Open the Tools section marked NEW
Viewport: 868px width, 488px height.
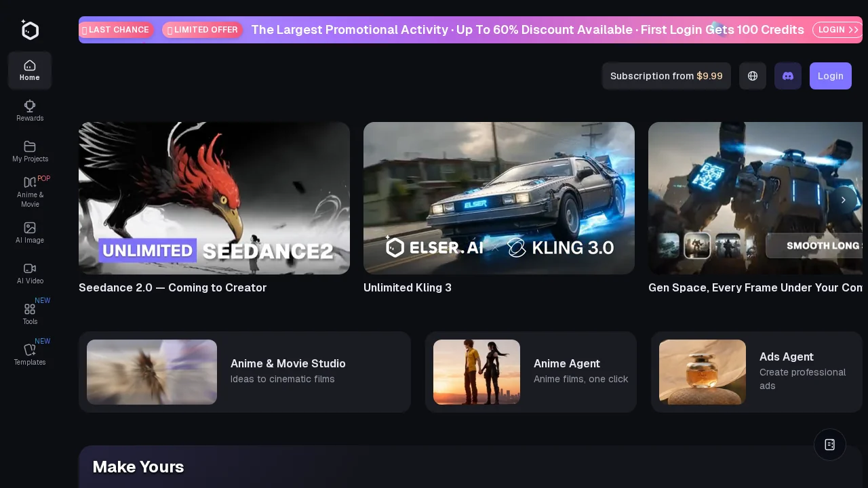coord(30,313)
